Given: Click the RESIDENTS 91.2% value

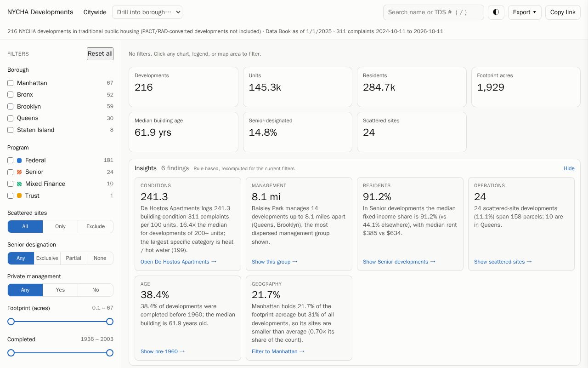Looking at the screenshot, I should [377, 197].
